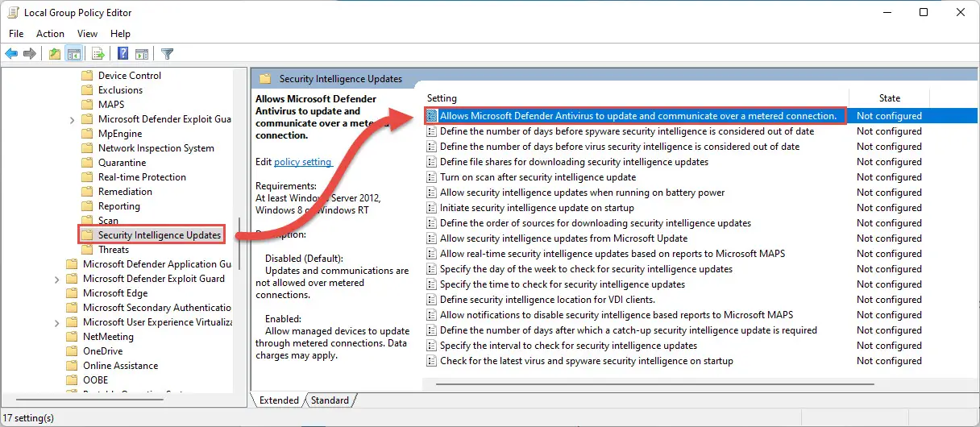
Task: Click the OneDrive folder icon
Action: coord(73,351)
